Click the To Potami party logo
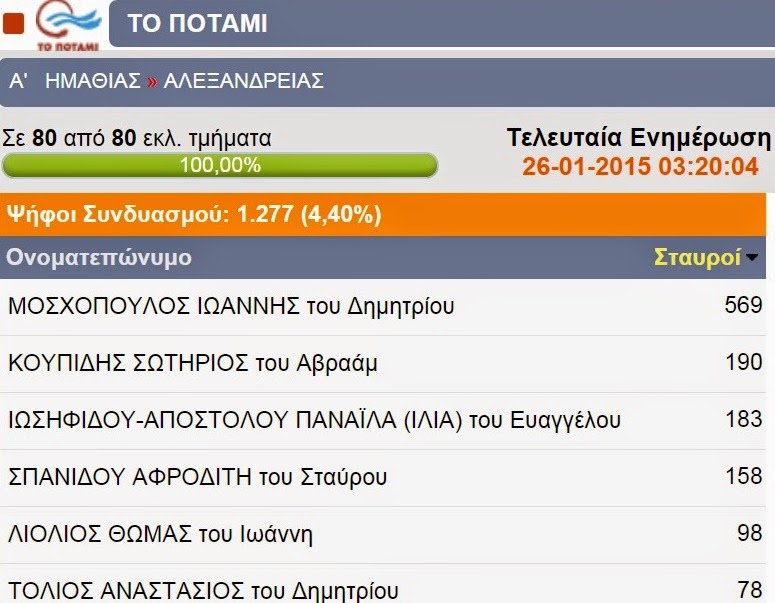 click(x=68, y=25)
